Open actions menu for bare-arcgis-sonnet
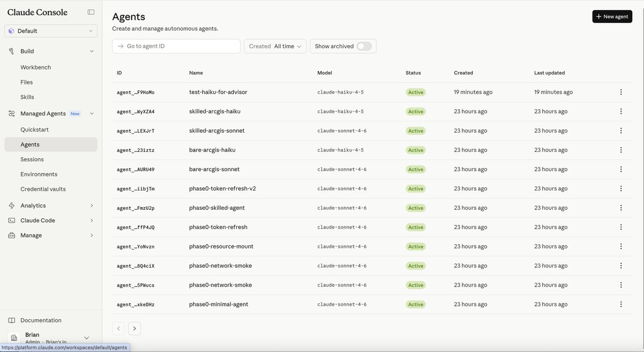644x352 pixels. pos(621,170)
